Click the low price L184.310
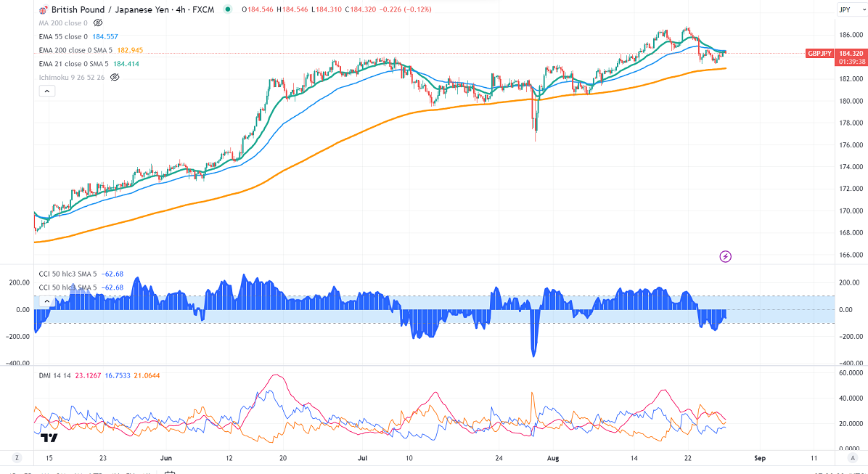Screen dimensions: 868x474 point(325,9)
